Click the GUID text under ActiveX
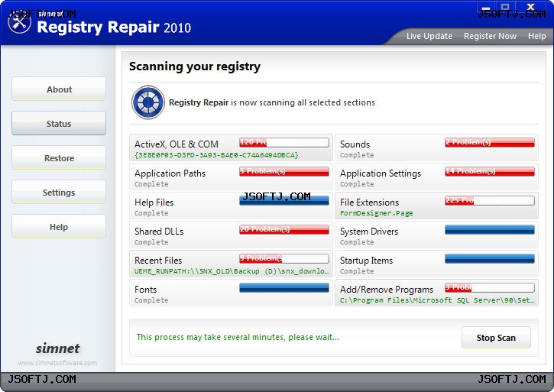The image size is (554, 392). tap(216, 155)
